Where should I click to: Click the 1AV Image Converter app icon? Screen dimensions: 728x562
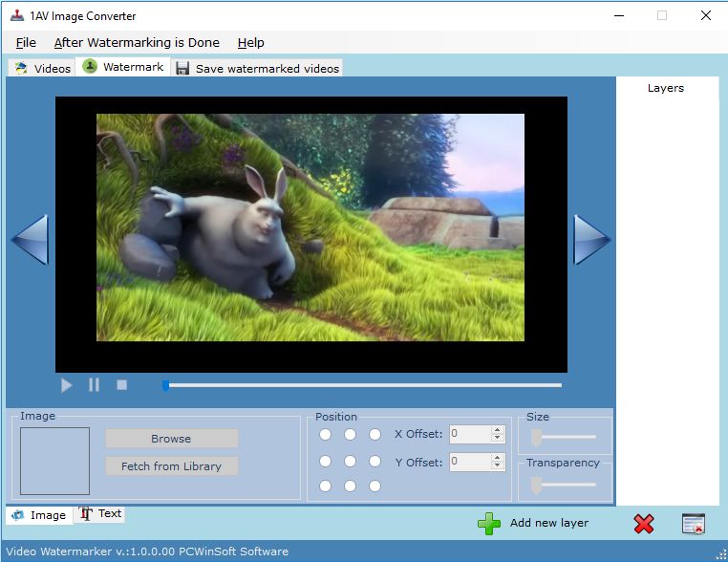17,16
